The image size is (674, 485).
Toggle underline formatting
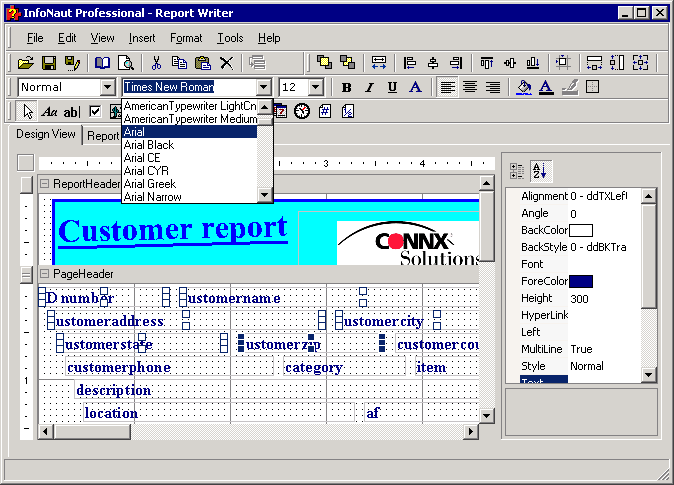[392, 87]
